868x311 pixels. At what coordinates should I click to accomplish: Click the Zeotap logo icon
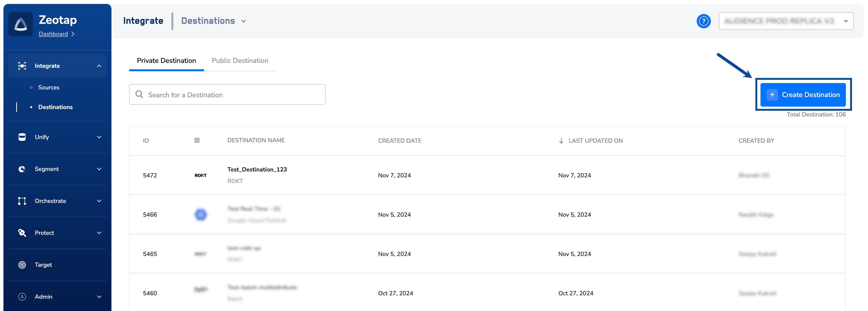coord(21,24)
